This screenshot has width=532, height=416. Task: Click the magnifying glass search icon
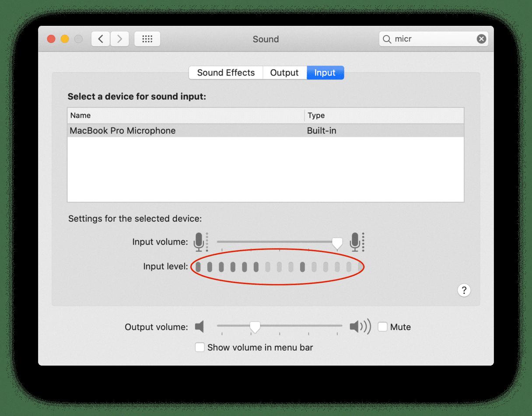pos(387,39)
